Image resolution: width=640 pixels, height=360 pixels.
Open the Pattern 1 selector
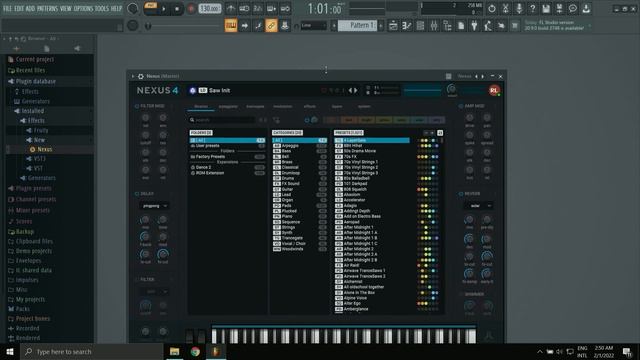point(357,25)
